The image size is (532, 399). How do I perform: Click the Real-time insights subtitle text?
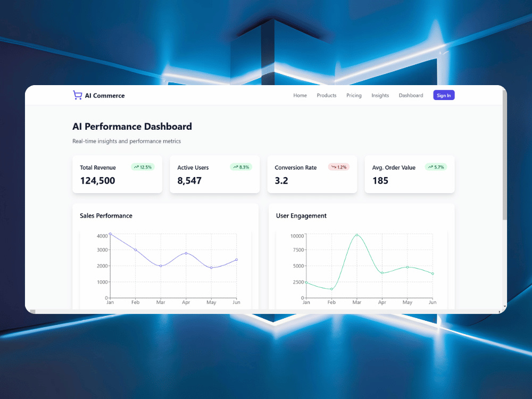[127, 141]
